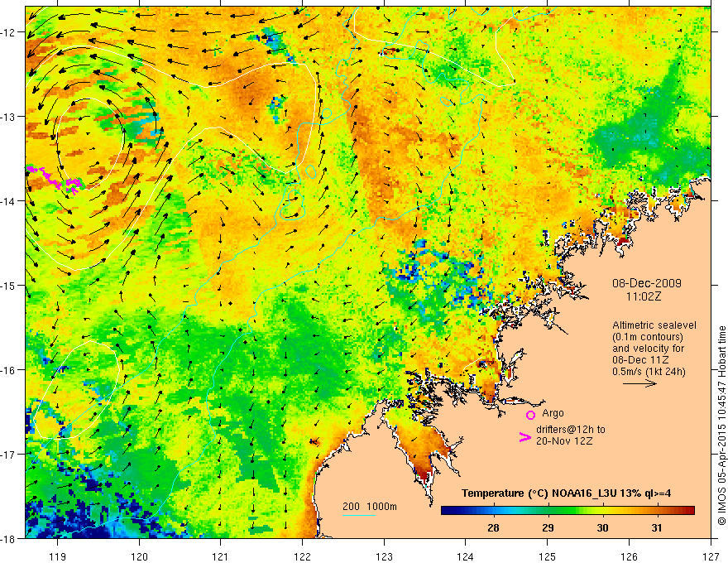Image resolution: width=728 pixels, height=563 pixels.
Task: Click latitude axis label -16
Action: click(x=8, y=370)
